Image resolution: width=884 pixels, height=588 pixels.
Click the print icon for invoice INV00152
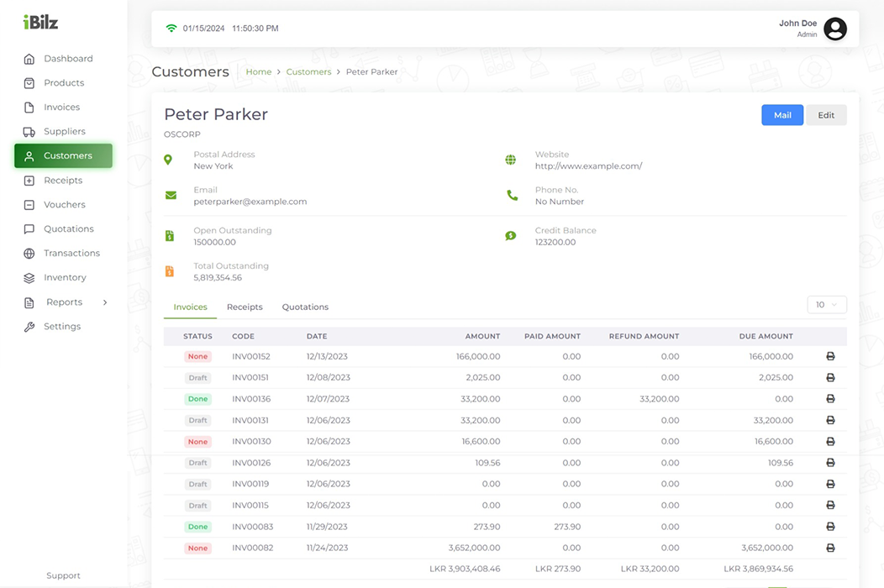[x=830, y=357]
